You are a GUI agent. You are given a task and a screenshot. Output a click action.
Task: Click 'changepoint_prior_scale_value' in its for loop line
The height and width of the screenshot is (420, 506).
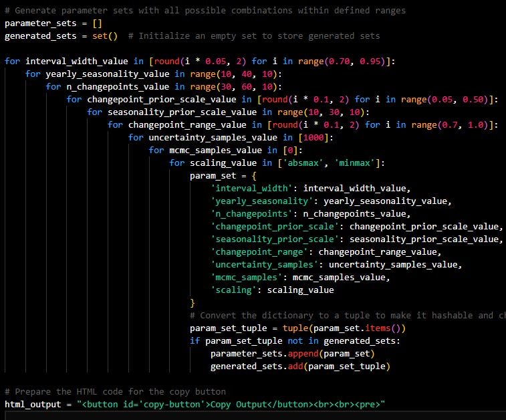[x=162, y=100]
